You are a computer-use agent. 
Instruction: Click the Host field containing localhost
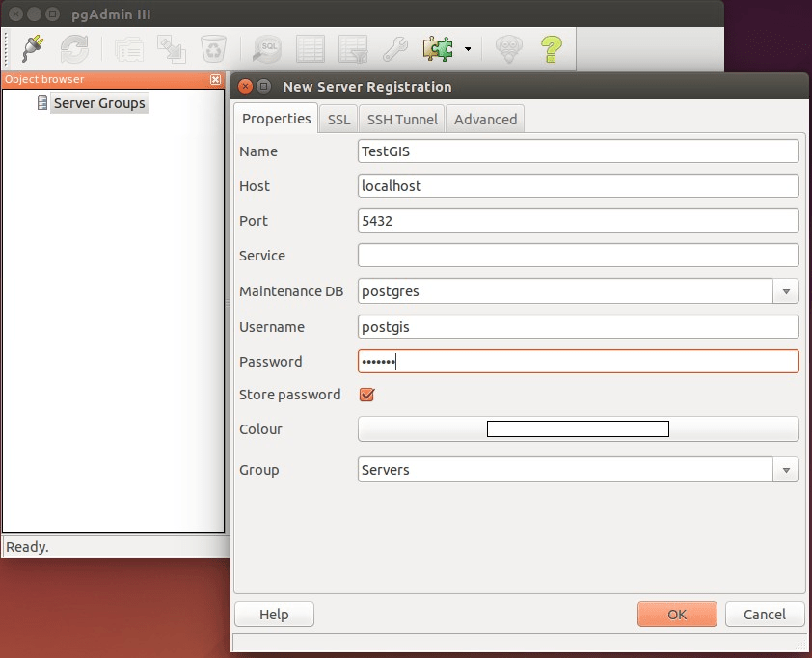click(578, 185)
